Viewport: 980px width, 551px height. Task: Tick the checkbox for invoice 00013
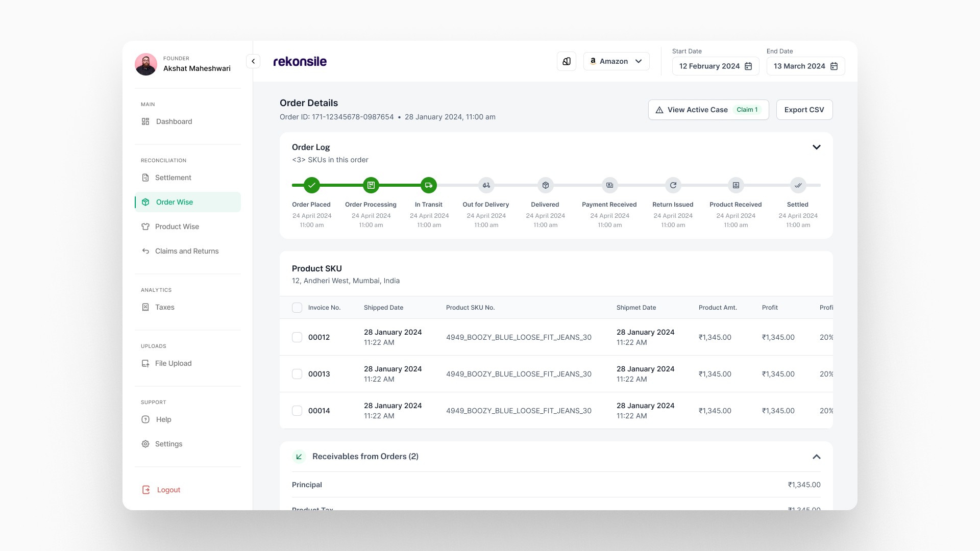coord(297,374)
